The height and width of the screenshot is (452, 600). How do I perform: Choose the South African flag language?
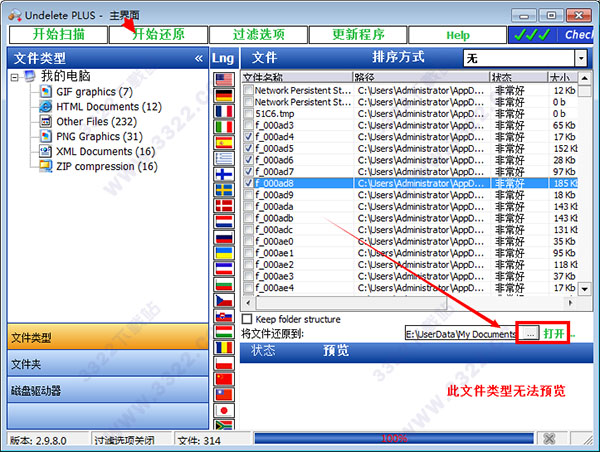[x=224, y=425]
